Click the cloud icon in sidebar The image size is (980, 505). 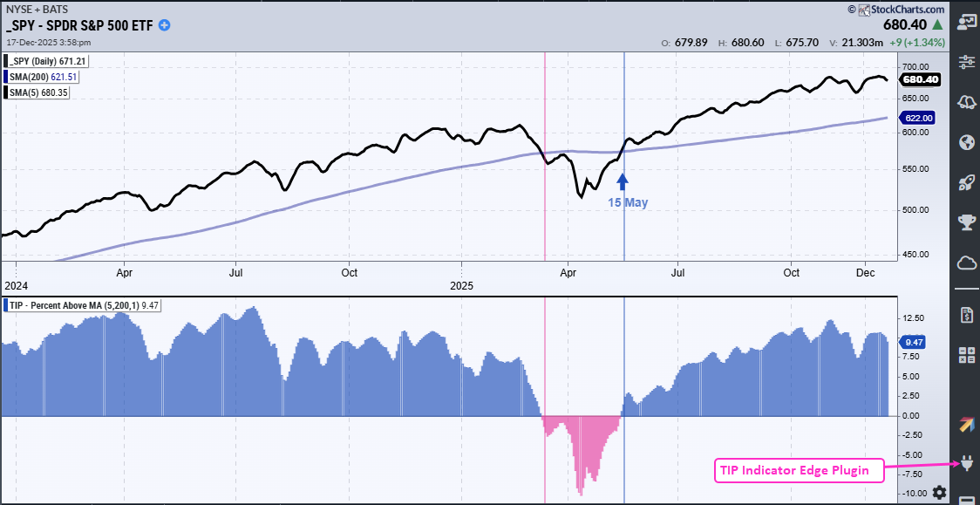pos(966,263)
